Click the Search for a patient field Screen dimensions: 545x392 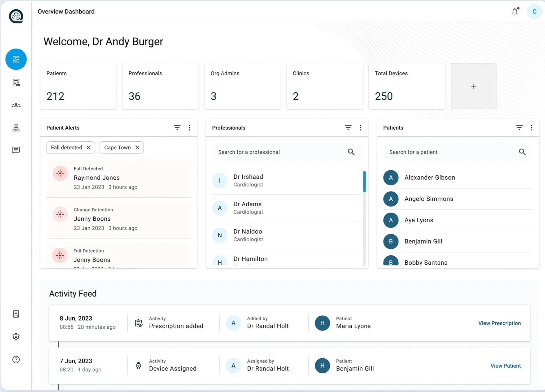click(451, 152)
